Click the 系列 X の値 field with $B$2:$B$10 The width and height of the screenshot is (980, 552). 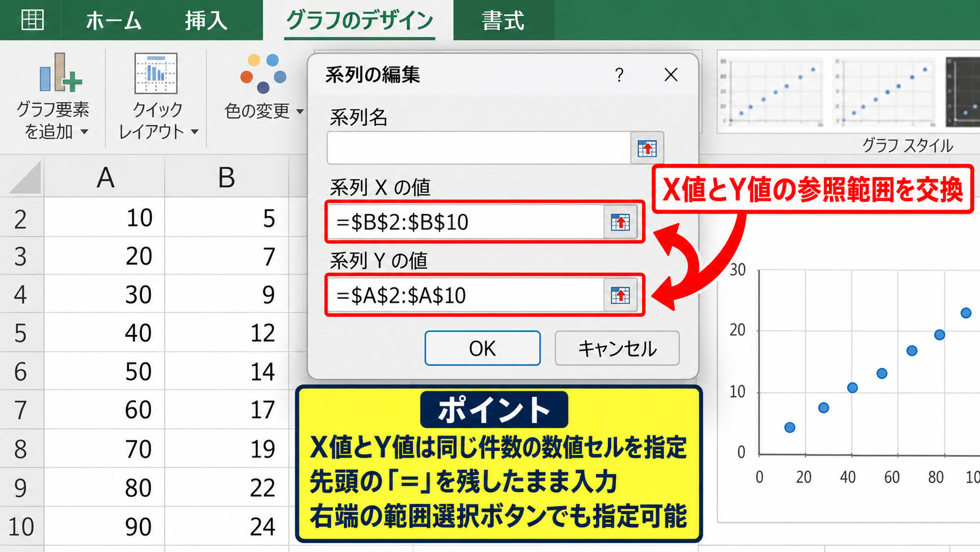tap(466, 222)
